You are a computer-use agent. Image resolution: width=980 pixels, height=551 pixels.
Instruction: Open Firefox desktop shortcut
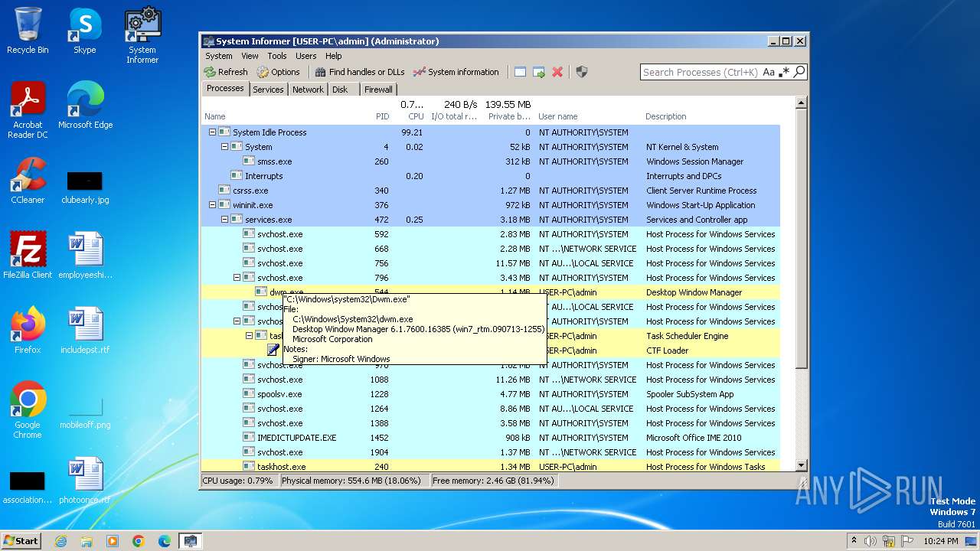click(28, 331)
